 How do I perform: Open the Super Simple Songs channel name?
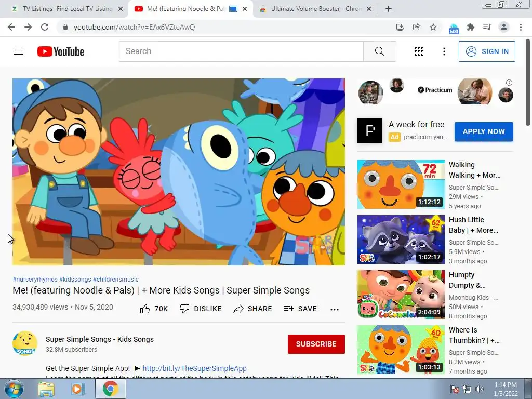click(100, 339)
